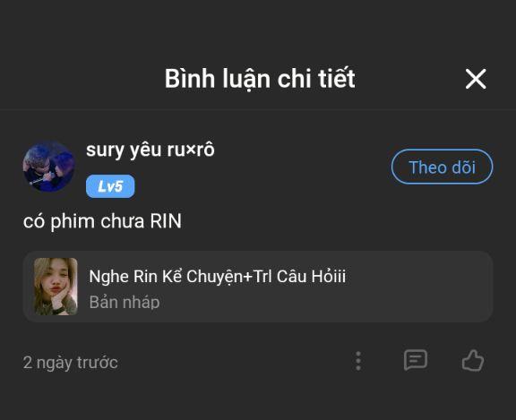Image resolution: width=516 pixels, height=420 pixels.
Task: Open the username sury yêu ru×rô
Action: pos(150,150)
